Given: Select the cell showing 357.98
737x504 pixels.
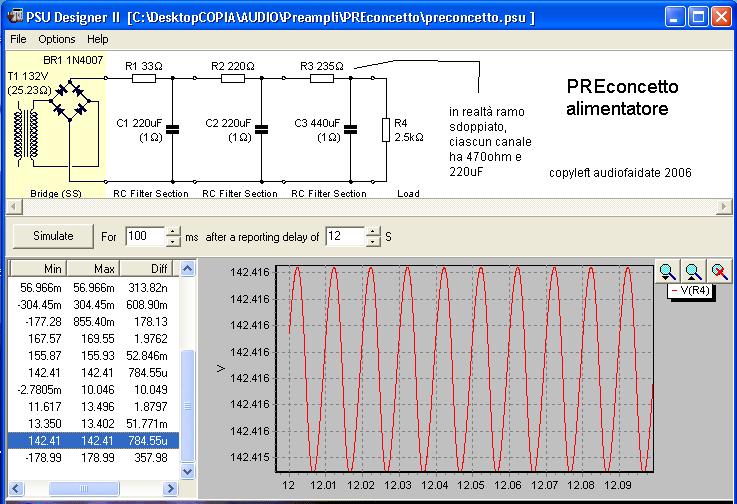Looking at the screenshot, I should [x=150, y=457].
